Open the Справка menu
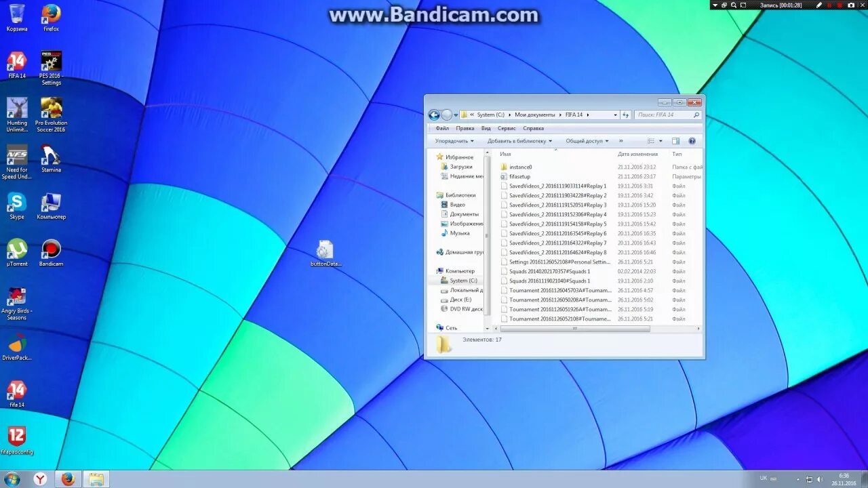The width and height of the screenshot is (868, 488). (x=534, y=128)
